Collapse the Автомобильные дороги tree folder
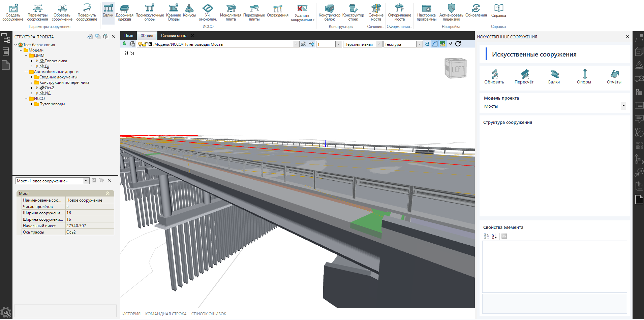Viewport: 644px width, 320px height. (x=26, y=72)
